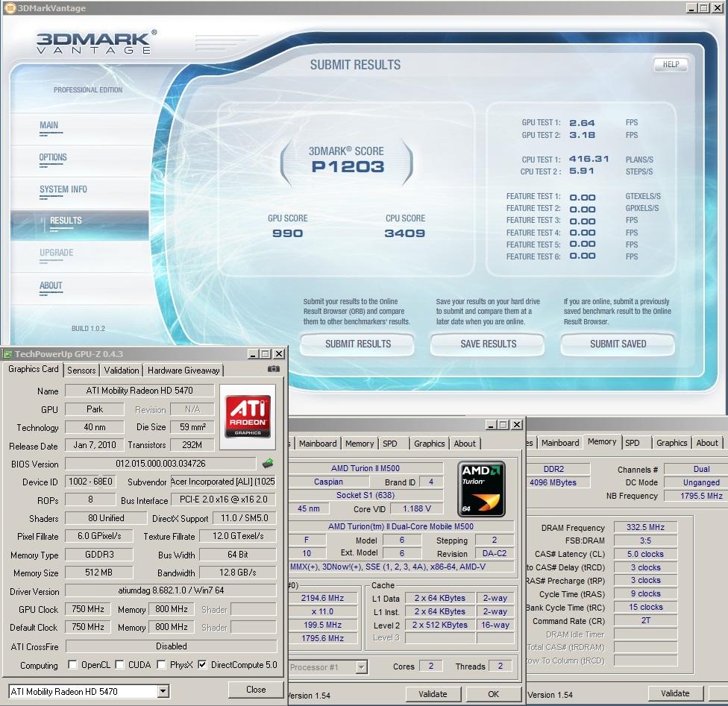This screenshot has width=728, height=706.
Task: Click the Core VID 1.188 V value
Action: point(416,508)
